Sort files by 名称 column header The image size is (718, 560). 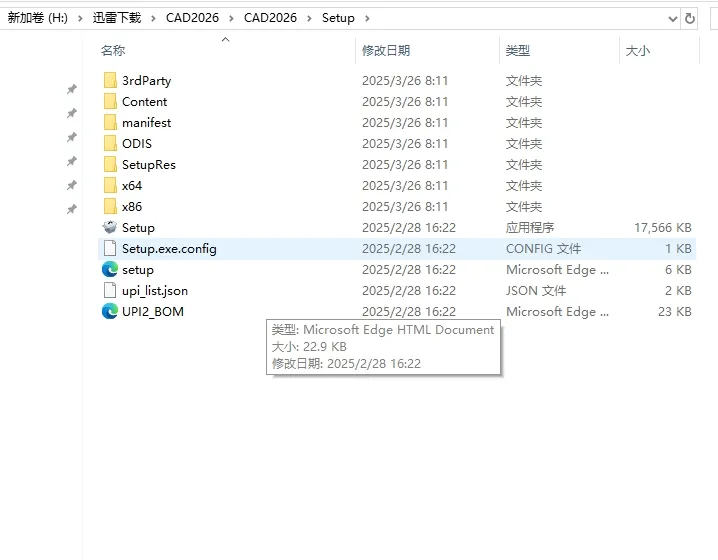coord(113,50)
